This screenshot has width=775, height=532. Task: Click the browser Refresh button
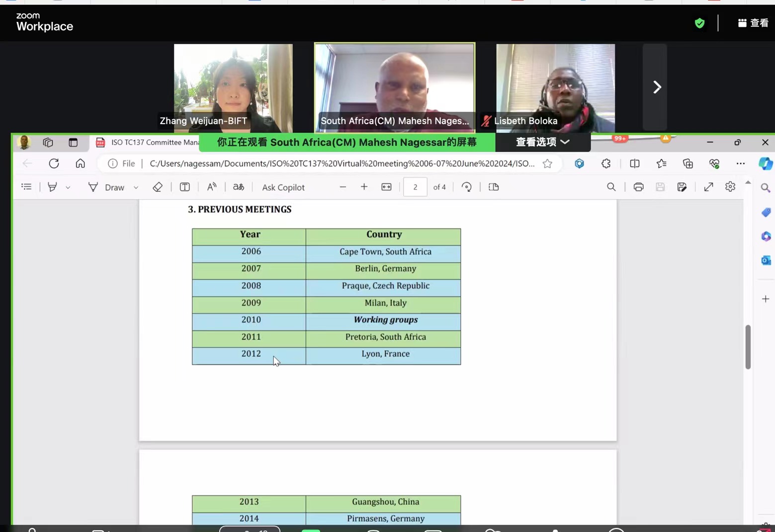coord(54,163)
